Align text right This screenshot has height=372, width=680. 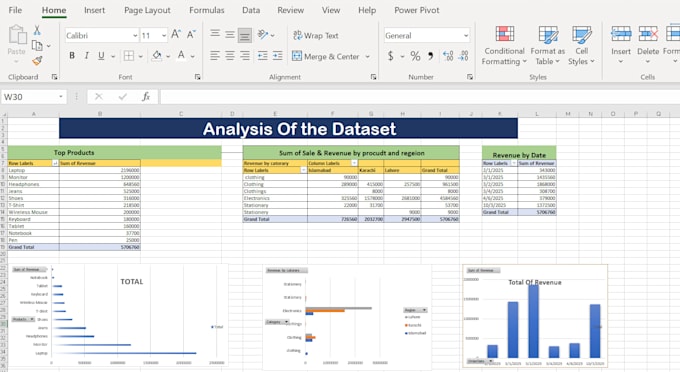[245, 55]
